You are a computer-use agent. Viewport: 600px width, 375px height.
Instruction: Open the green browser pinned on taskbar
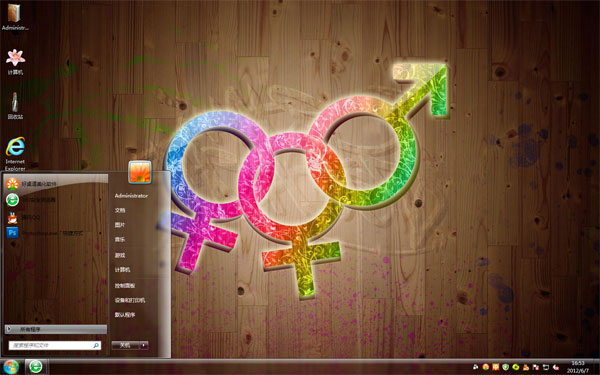coord(36,367)
